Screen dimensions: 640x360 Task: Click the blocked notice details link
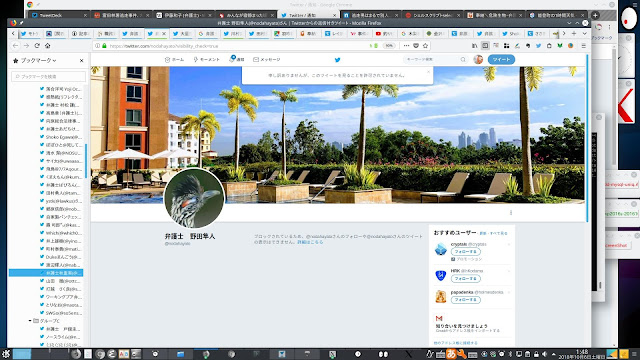click(x=310, y=242)
